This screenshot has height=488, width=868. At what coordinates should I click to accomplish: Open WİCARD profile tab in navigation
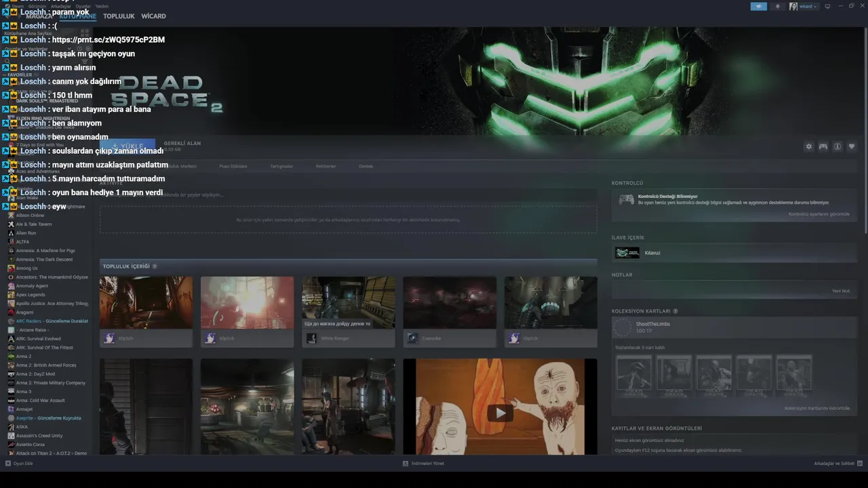[153, 16]
